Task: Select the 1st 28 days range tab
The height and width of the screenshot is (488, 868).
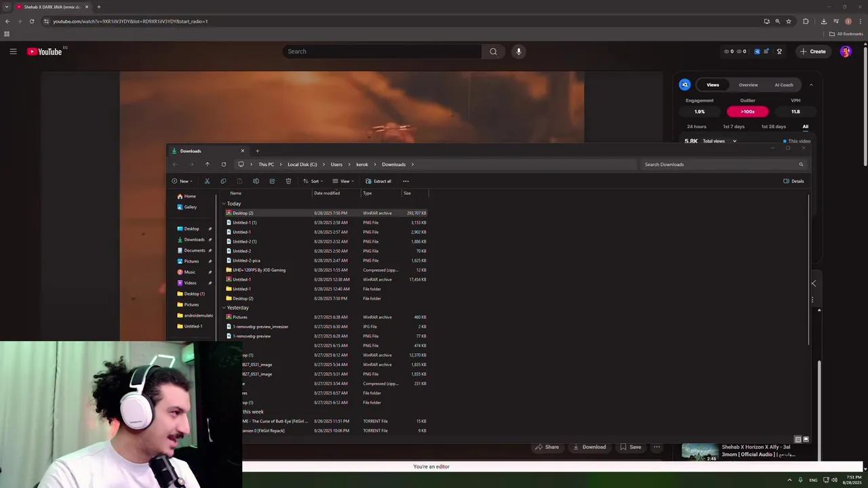Action: (774, 127)
